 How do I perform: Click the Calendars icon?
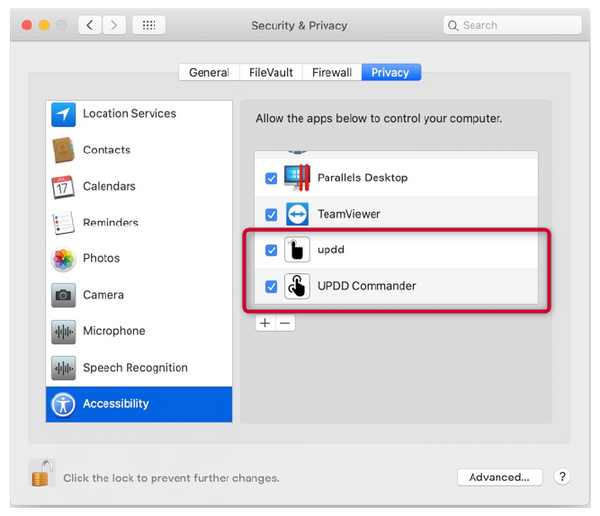tap(63, 187)
